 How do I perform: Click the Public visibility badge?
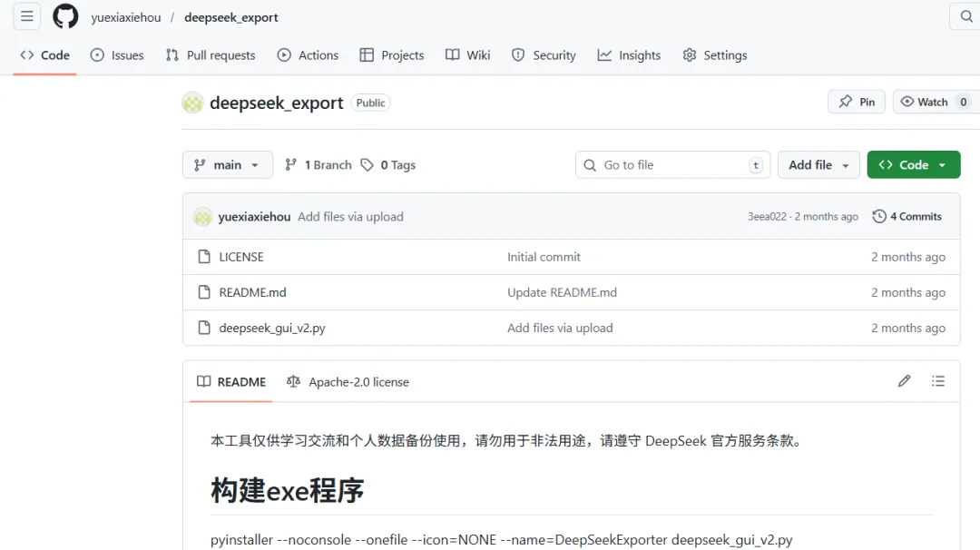pyautogui.click(x=370, y=103)
